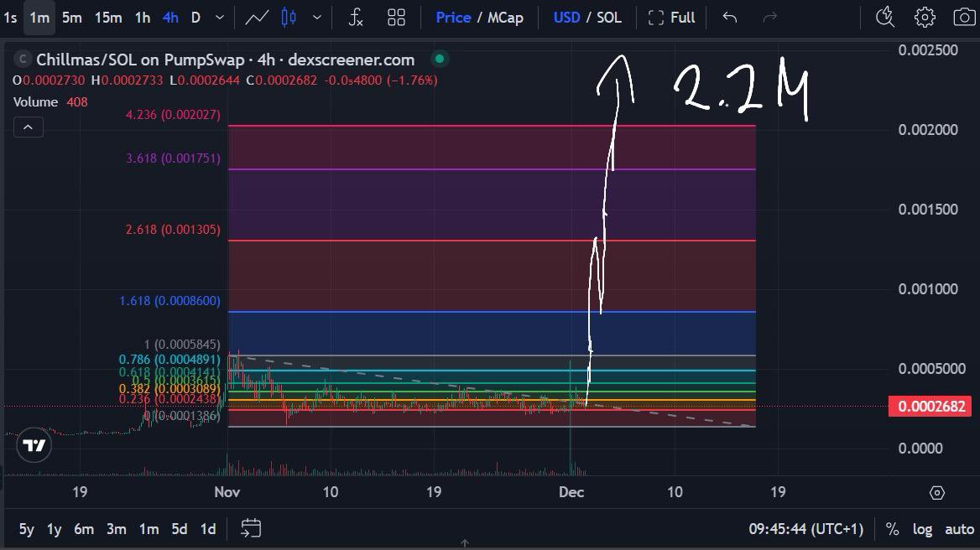Click the Dec date axis label
980x550 pixels.
571,492
